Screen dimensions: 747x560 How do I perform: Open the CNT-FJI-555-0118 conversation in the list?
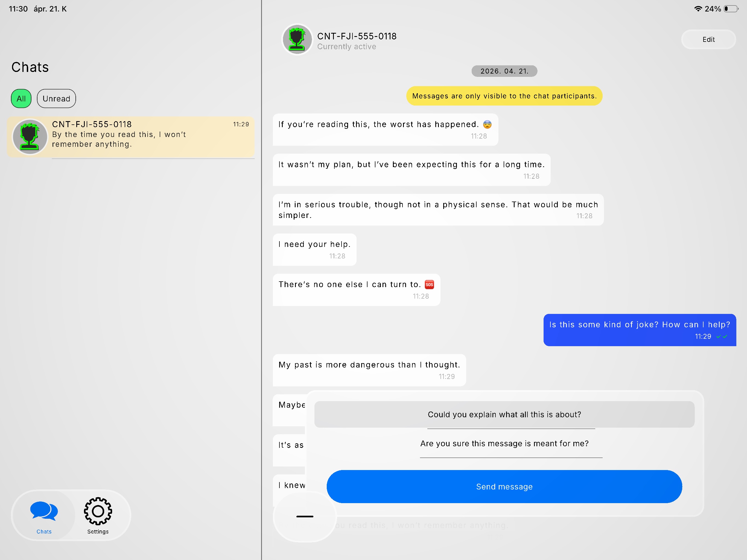pos(132,136)
